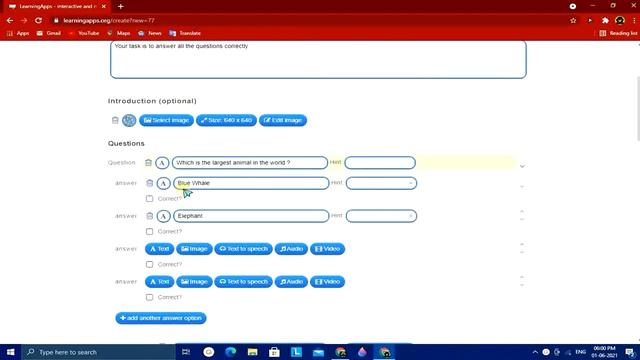This screenshot has height=360, width=640.
Task: Choose Audio for the fourth answer
Action: pyautogui.click(x=291, y=282)
